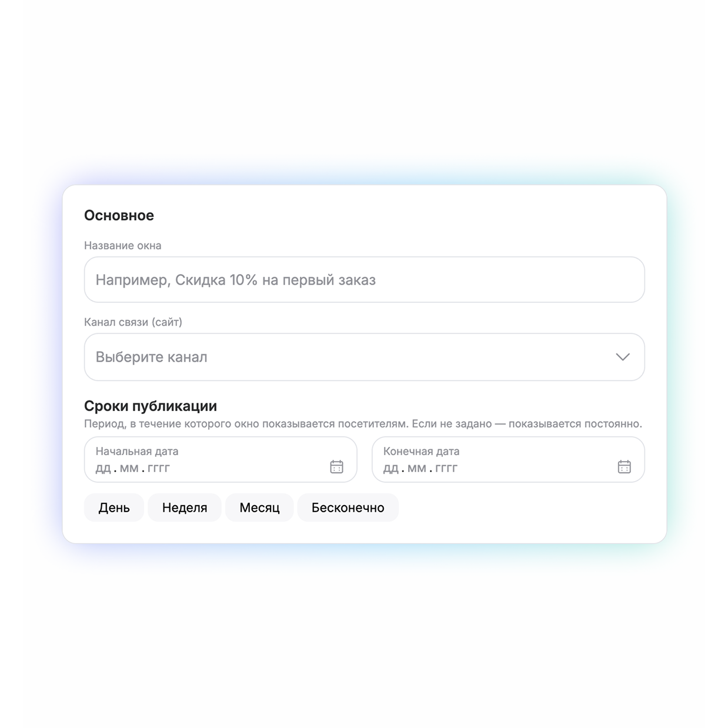728x728 pixels.
Task: Choose the 'Месяц' period preset
Action: [x=259, y=507]
